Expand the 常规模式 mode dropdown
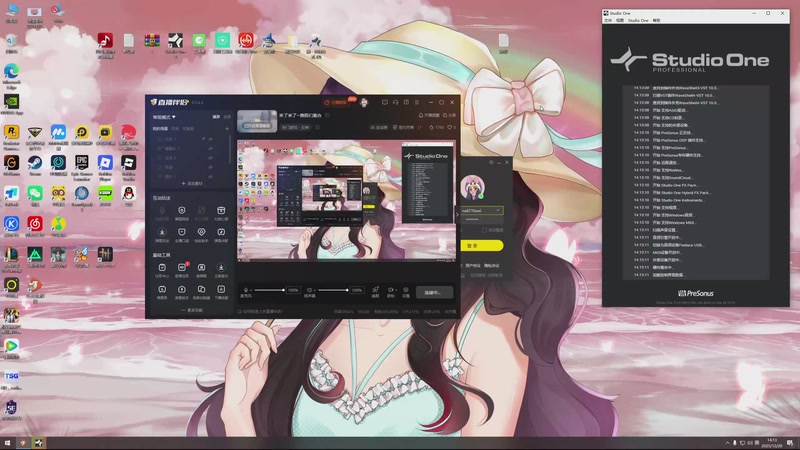 [164, 117]
